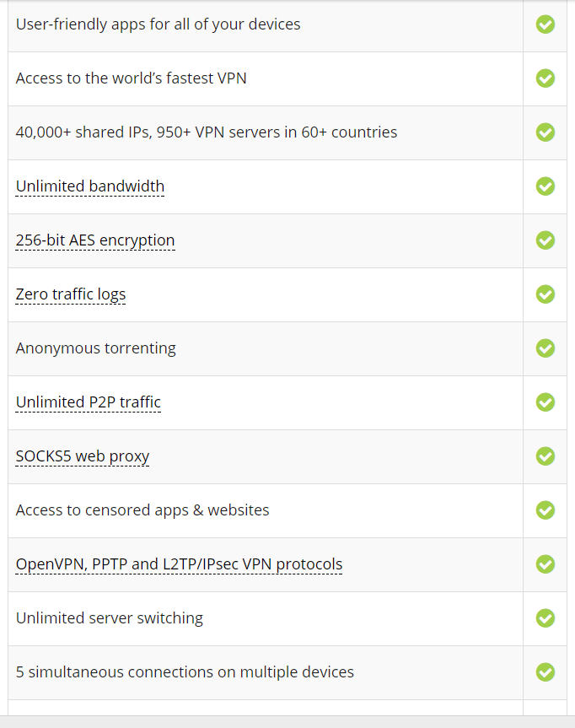Click check icon beside Unlimited server switching

(545, 618)
